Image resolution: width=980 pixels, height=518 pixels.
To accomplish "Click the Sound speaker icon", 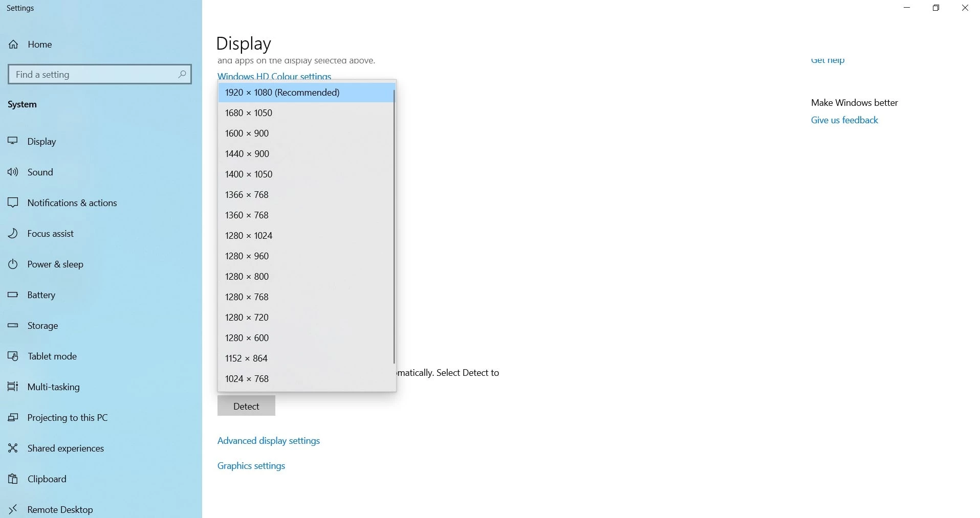I will tap(13, 172).
